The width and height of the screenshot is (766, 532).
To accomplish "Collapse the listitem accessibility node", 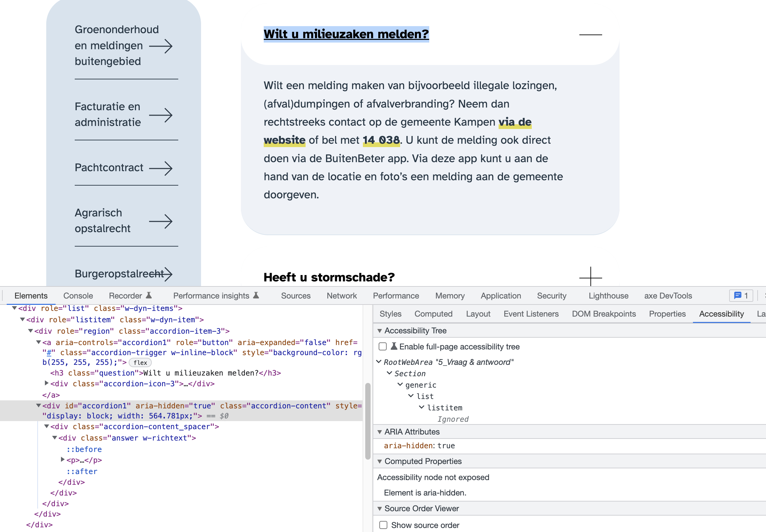I will (x=422, y=407).
